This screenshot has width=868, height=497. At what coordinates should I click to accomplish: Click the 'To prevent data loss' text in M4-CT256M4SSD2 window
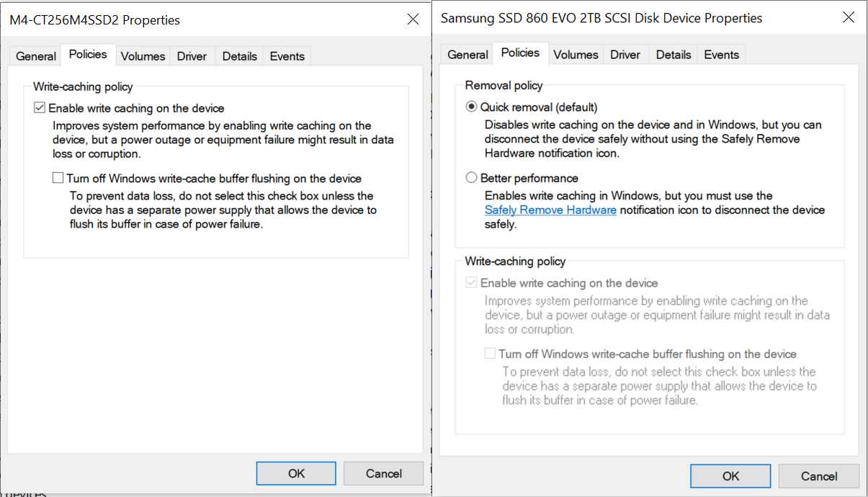(x=223, y=210)
